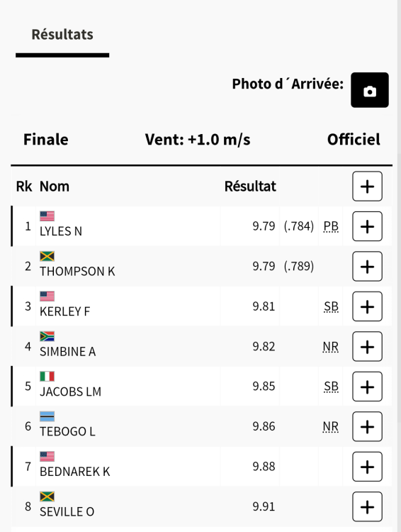Expand details for BEDNAREK K row
Viewport: 401px width, 532px height.
pos(367,467)
